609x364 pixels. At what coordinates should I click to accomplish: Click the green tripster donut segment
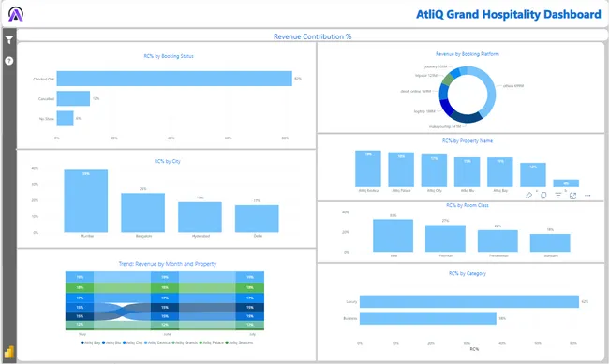[448, 80]
